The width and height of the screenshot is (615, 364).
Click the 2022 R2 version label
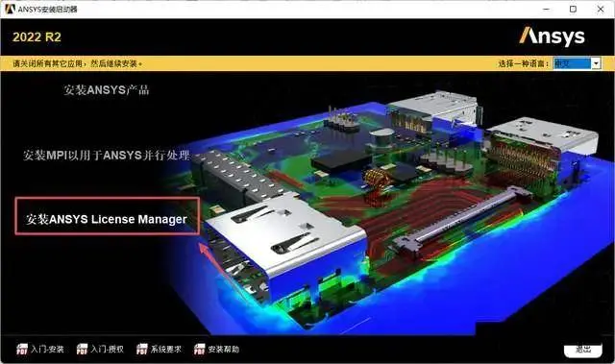[37, 36]
